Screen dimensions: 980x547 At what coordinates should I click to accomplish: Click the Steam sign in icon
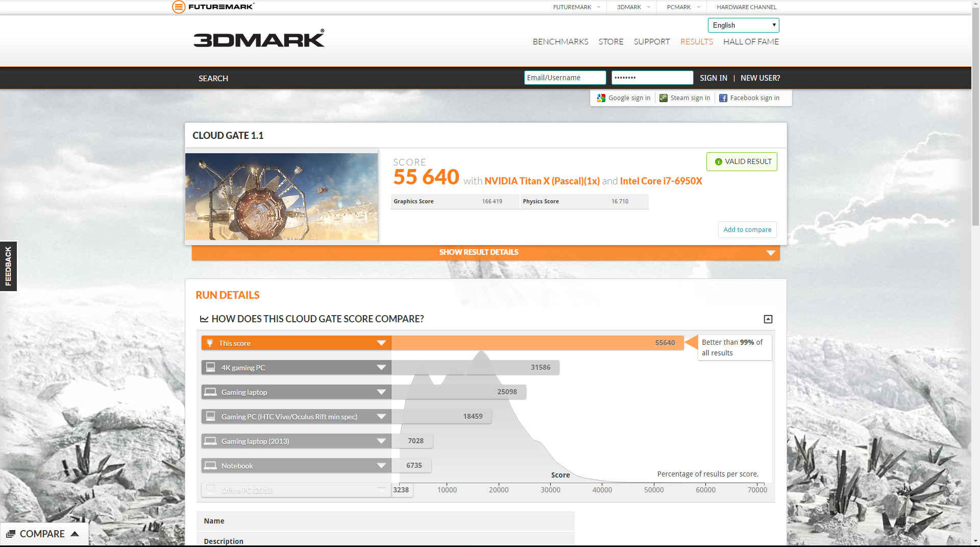coord(663,98)
